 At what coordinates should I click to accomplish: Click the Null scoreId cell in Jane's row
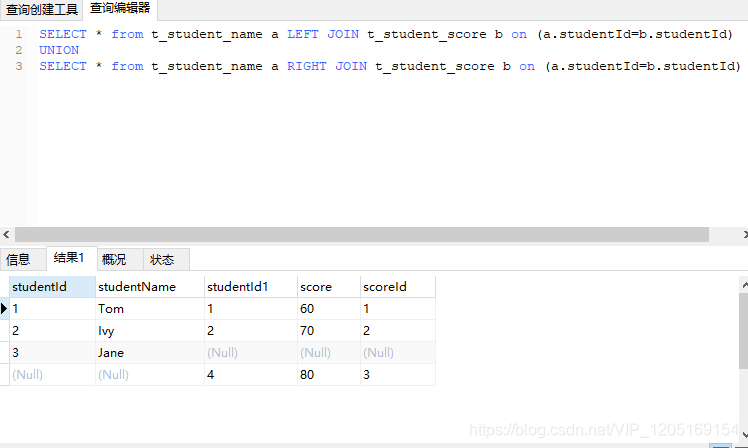(x=397, y=353)
